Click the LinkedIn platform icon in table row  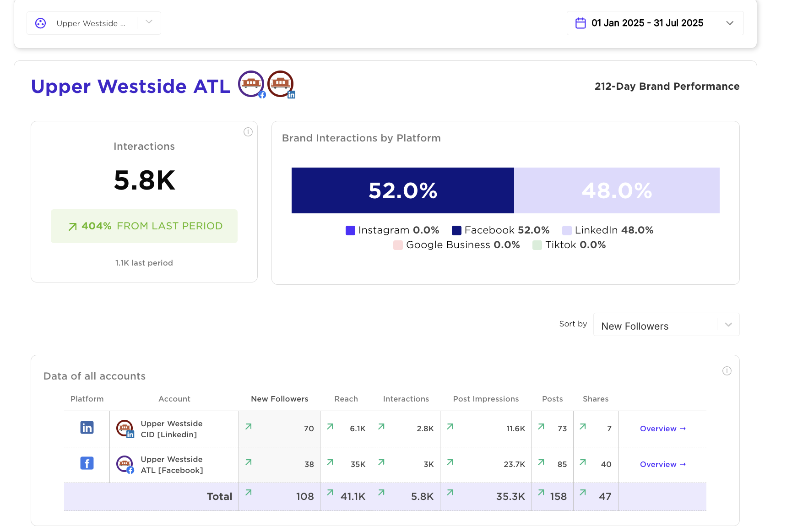(x=87, y=428)
